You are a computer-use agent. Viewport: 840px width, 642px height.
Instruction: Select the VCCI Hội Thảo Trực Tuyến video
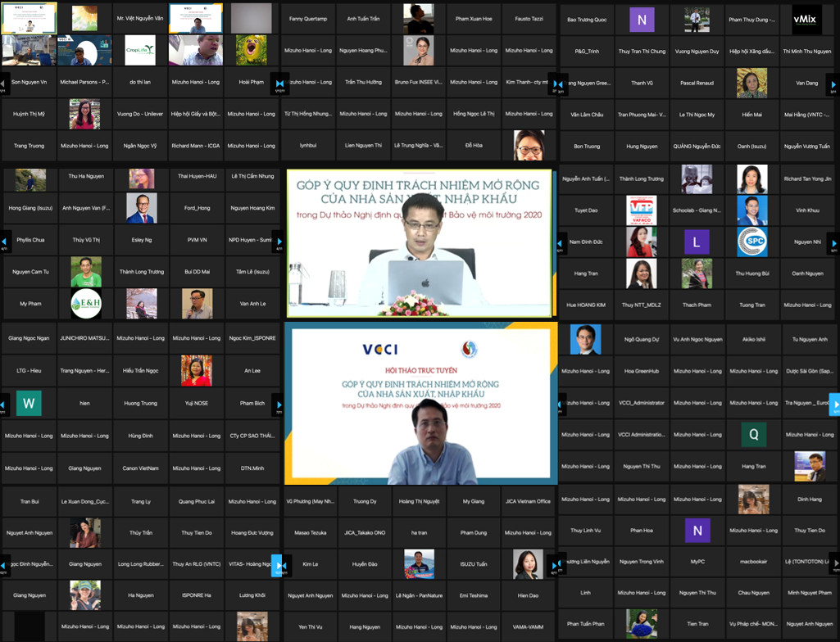click(420, 404)
